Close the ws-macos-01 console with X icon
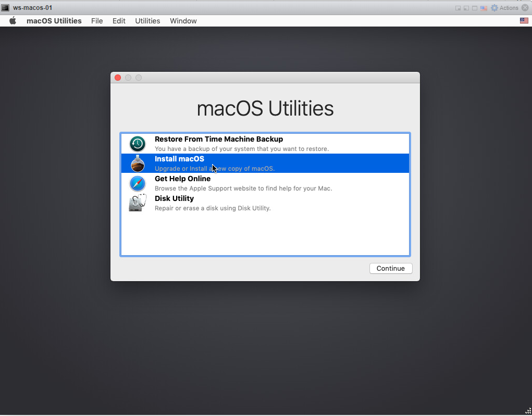This screenshot has width=532, height=416. coord(525,8)
